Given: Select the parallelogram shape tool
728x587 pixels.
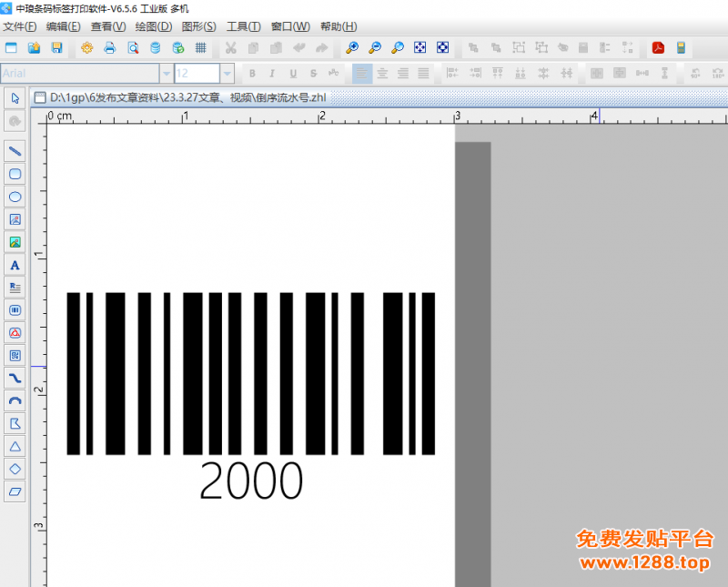Looking at the screenshot, I should point(15,491).
